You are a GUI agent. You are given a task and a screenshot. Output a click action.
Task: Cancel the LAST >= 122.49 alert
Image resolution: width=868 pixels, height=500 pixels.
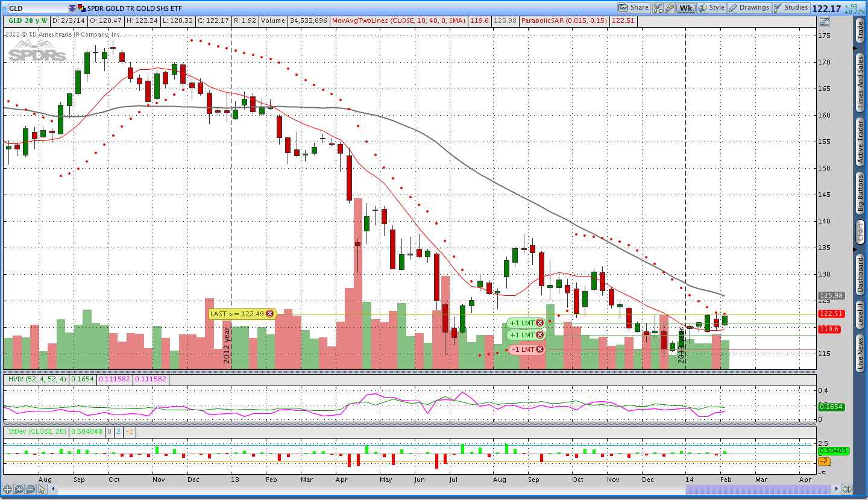[269, 314]
